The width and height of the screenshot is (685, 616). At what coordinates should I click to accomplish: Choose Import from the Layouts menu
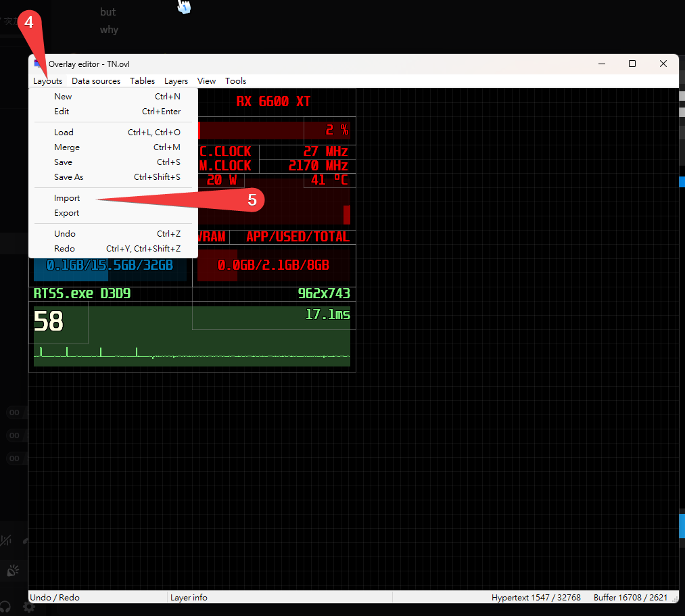pos(67,198)
